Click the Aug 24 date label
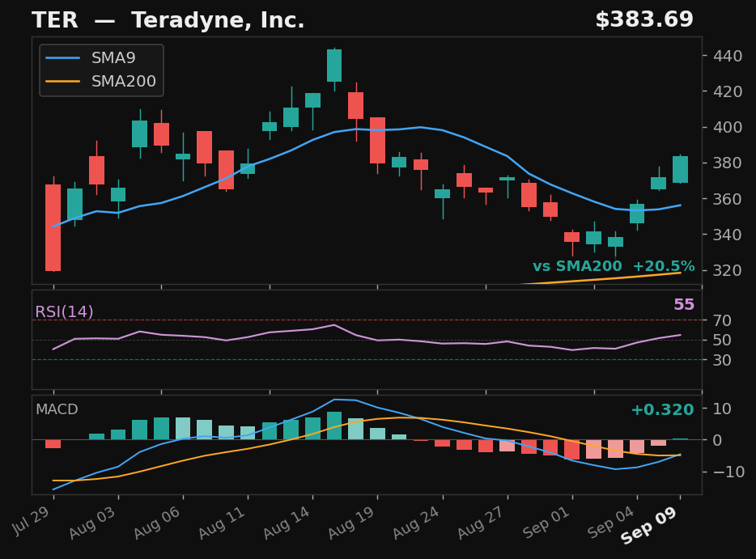This screenshot has height=559, width=756. [x=417, y=523]
